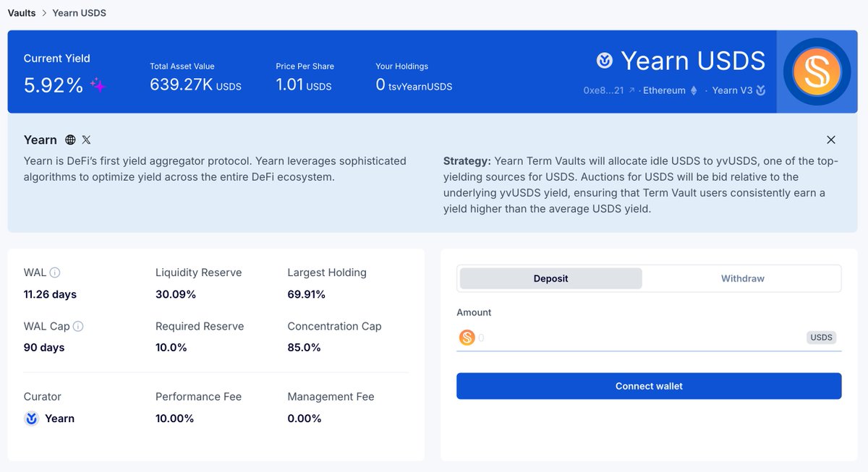Click the Strategy description paragraph

click(x=642, y=185)
